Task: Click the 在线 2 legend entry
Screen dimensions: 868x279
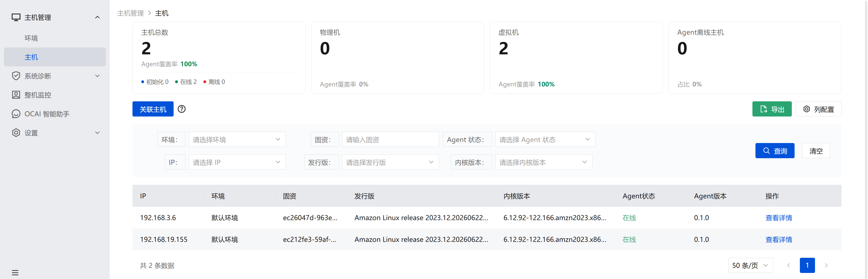Action: coord(186,82)
